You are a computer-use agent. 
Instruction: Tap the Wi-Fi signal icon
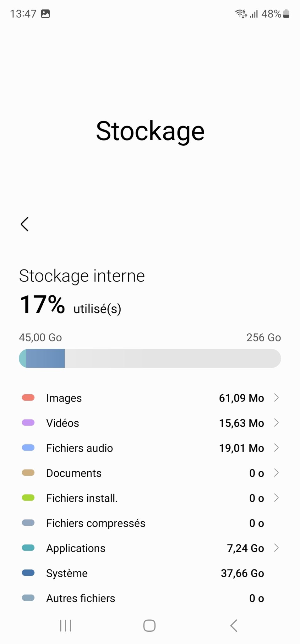coord(241,14)
